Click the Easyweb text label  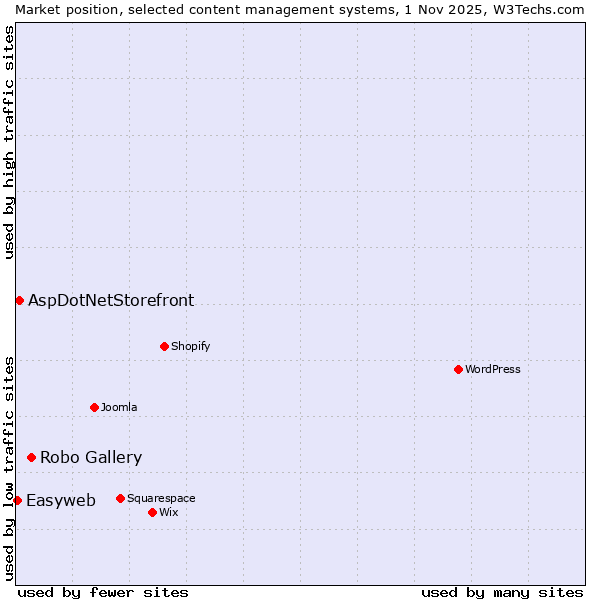[61, 500]
